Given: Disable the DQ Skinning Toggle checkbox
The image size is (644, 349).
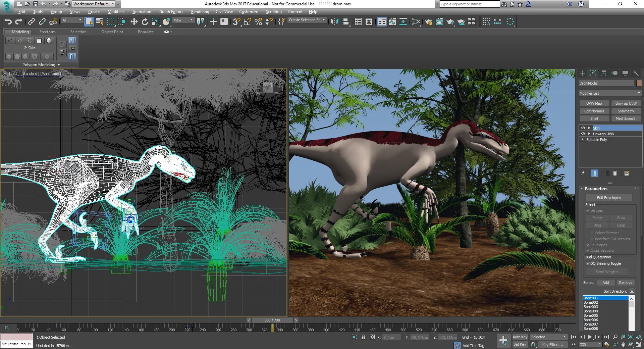Looking at the screenshot, I should click(x=588, y=263).
